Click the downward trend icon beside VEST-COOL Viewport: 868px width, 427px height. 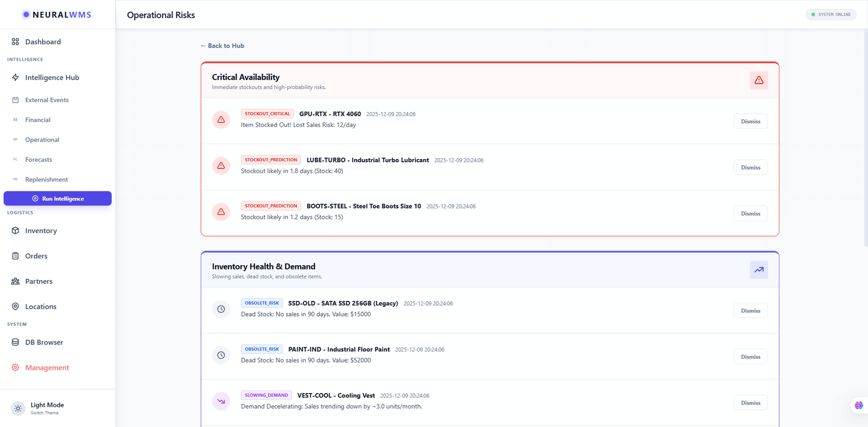pos(221,401)
